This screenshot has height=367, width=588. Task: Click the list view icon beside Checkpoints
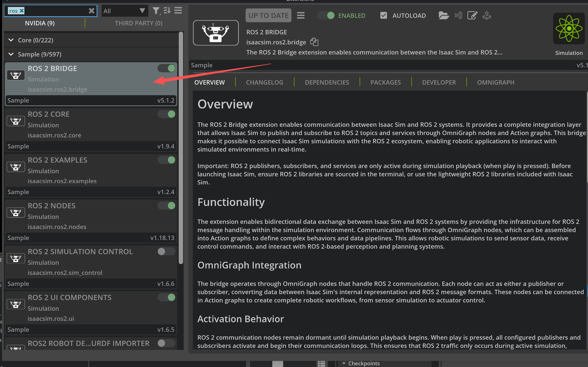coord(321,364)
